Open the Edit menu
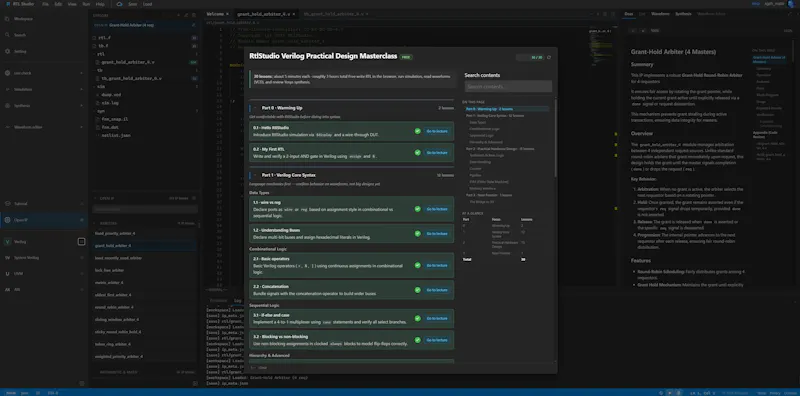Screen dimensions: 800x396 [x=59, y=4]
